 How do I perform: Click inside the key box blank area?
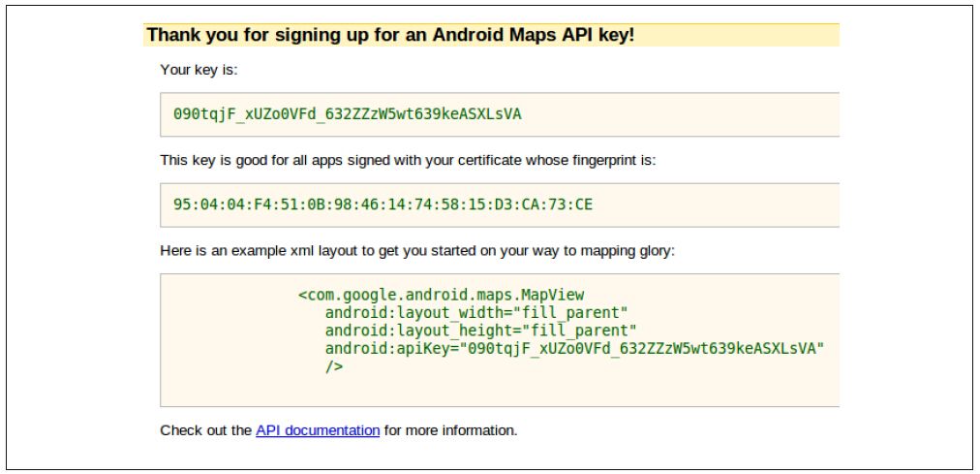coord(681,114)
